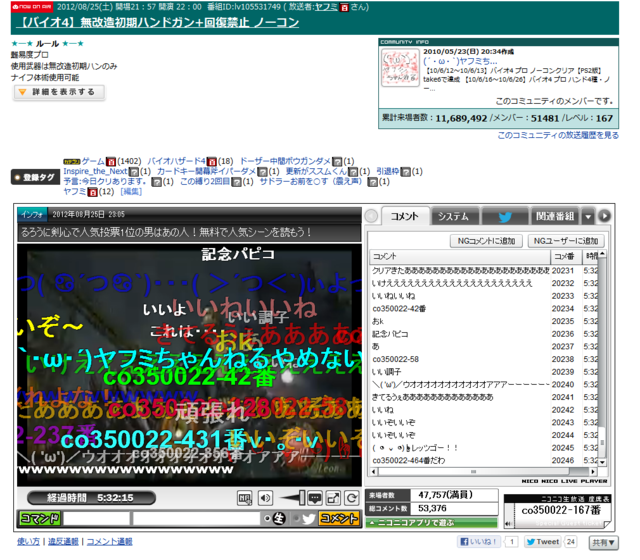
Task: Select comment row co350022-42番
Action: pos(484,309)
